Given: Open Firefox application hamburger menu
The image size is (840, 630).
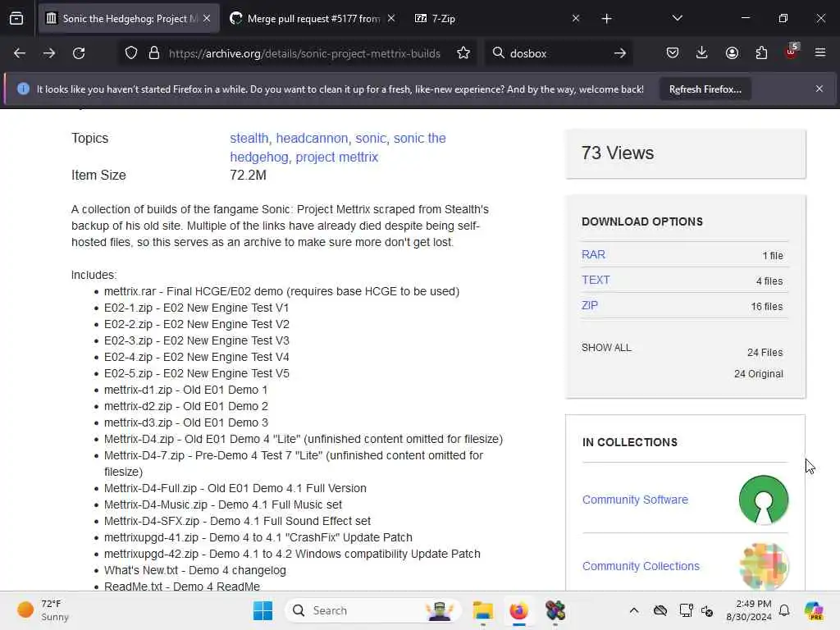Looking at the screenshot, I should point(820,52).
